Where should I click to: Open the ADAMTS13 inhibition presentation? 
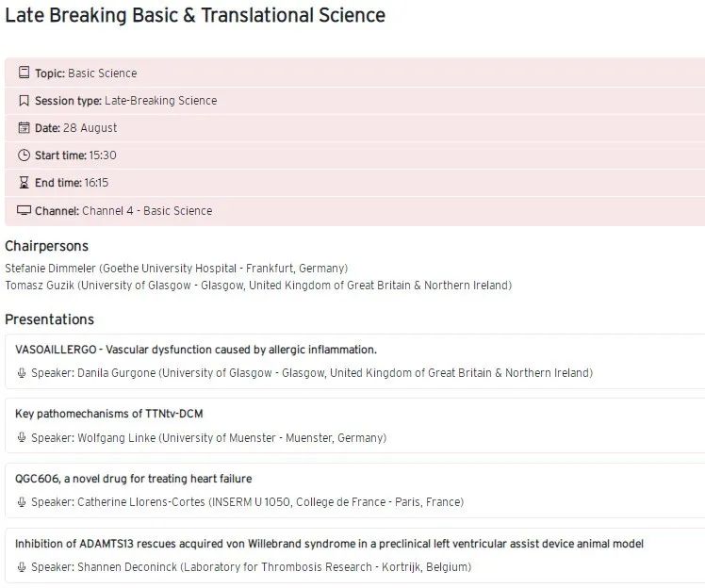pos(329,544)
